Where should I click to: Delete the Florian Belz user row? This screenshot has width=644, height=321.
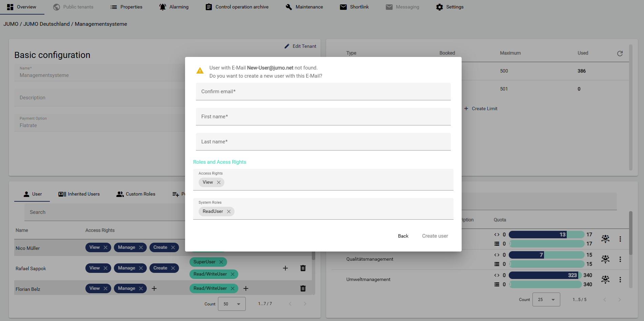click(x=303, y=288)
